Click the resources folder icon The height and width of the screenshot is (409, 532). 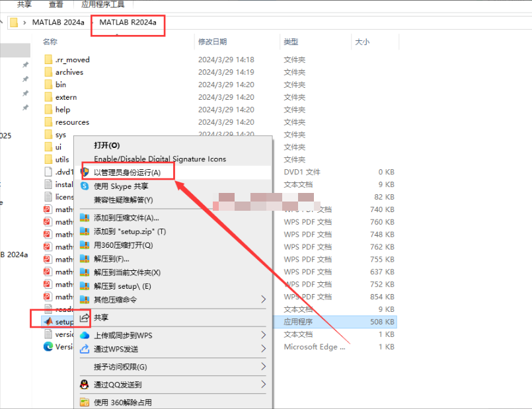pos(48,122)
